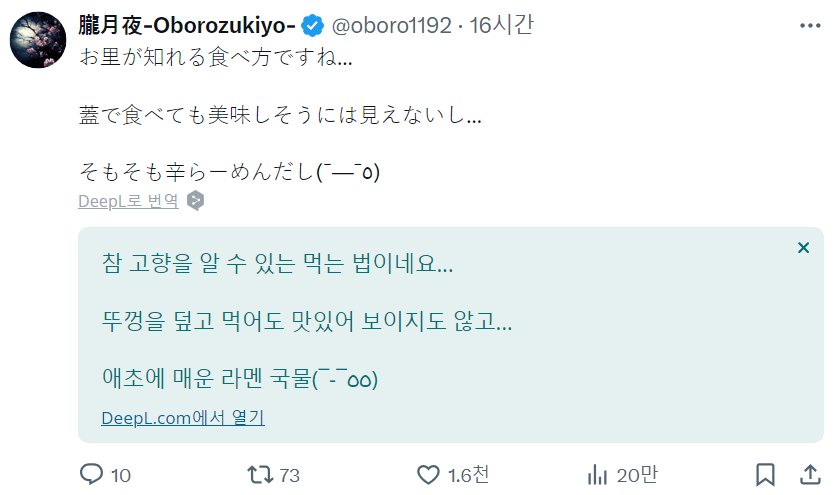Open the three-dot more options menu
Image resolution: width=834 pixels, height=495 pixels.
point(806,25)
